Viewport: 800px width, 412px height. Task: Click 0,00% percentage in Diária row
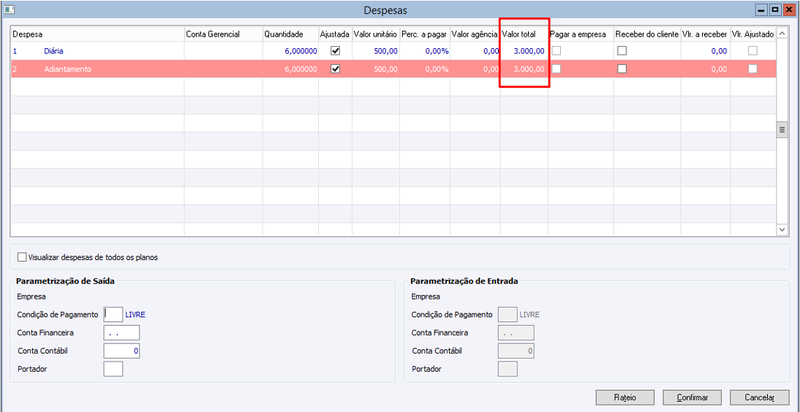(x=437, y=51)
